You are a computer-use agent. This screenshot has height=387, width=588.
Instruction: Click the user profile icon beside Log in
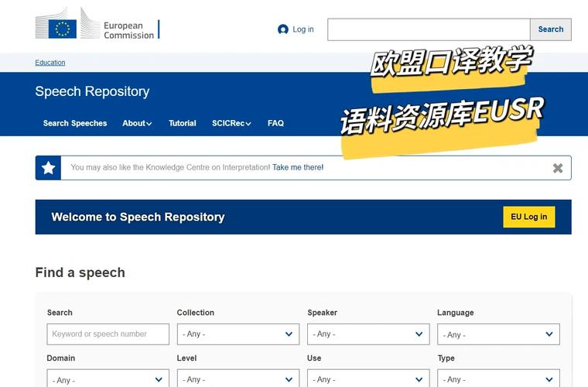coord(283,29)
